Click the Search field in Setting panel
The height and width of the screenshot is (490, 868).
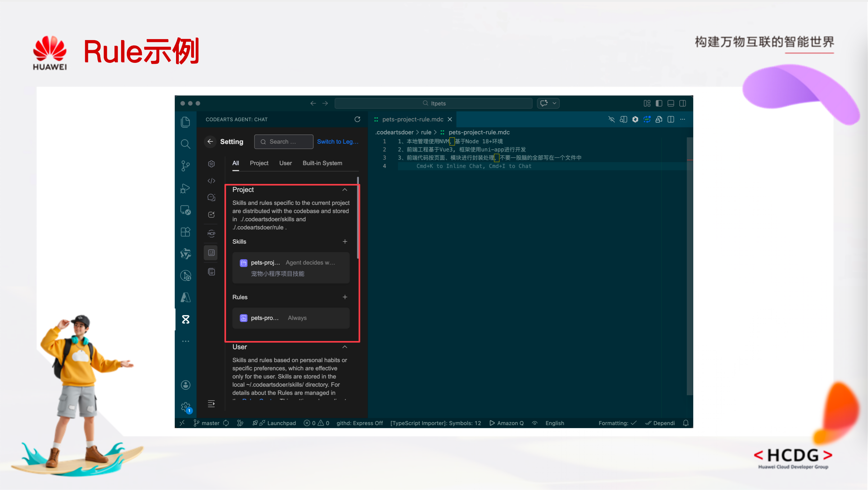[x=284, y=142]
